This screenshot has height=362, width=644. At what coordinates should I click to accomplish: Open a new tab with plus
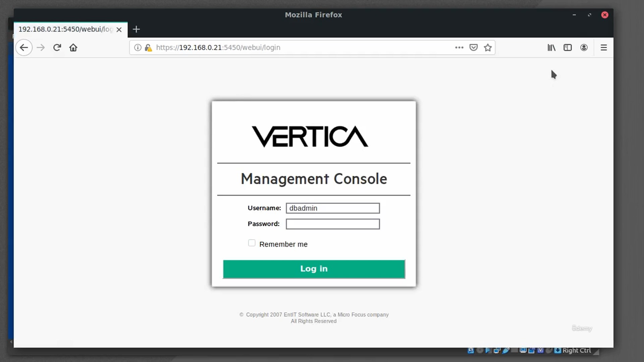point(136,29)
